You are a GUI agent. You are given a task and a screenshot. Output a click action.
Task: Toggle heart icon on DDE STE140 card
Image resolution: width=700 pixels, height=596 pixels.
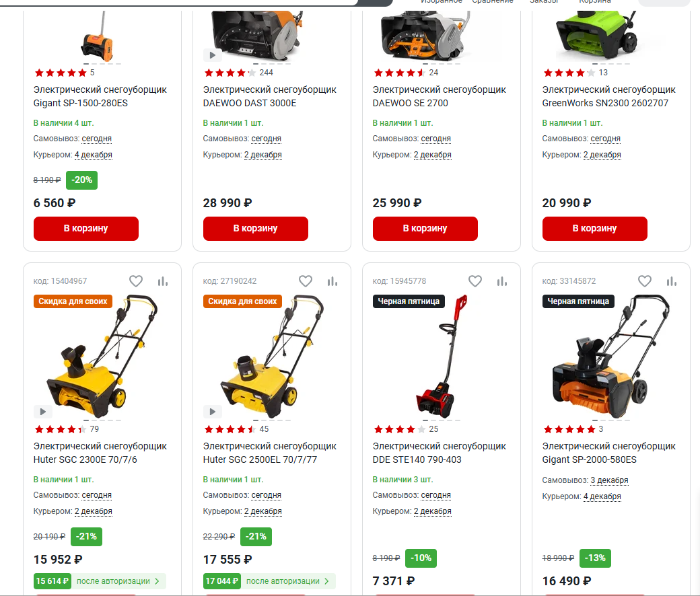click(475, 281)
